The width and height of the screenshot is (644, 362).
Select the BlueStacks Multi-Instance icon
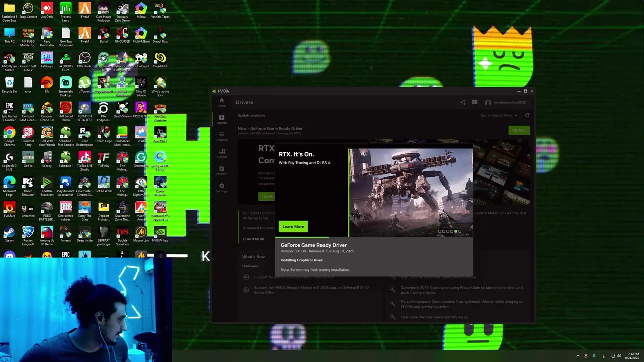[x=122, y=137]
